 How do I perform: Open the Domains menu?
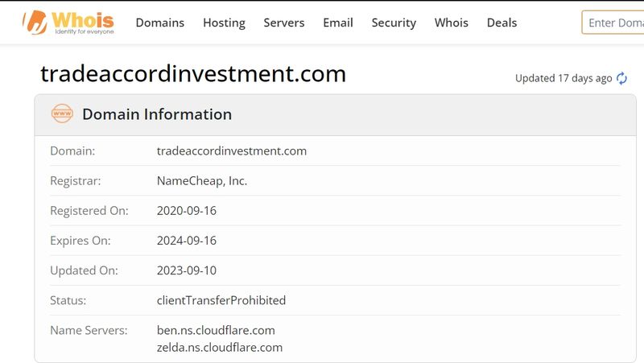[x=159, y=23]
